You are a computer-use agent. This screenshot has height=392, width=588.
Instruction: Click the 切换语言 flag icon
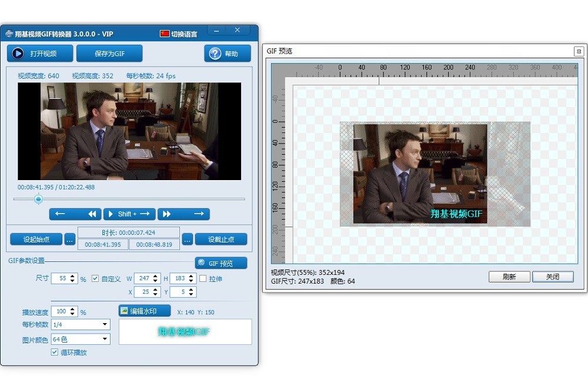click(165, 34)
